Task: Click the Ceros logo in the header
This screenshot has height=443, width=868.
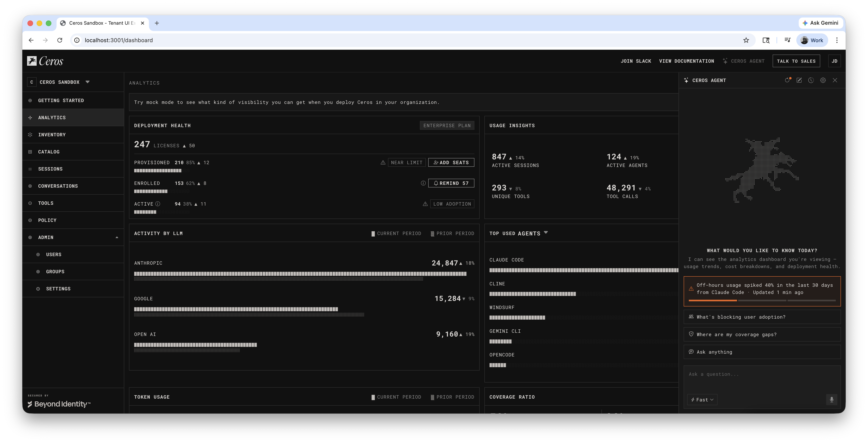Action: tap(45, 61)
